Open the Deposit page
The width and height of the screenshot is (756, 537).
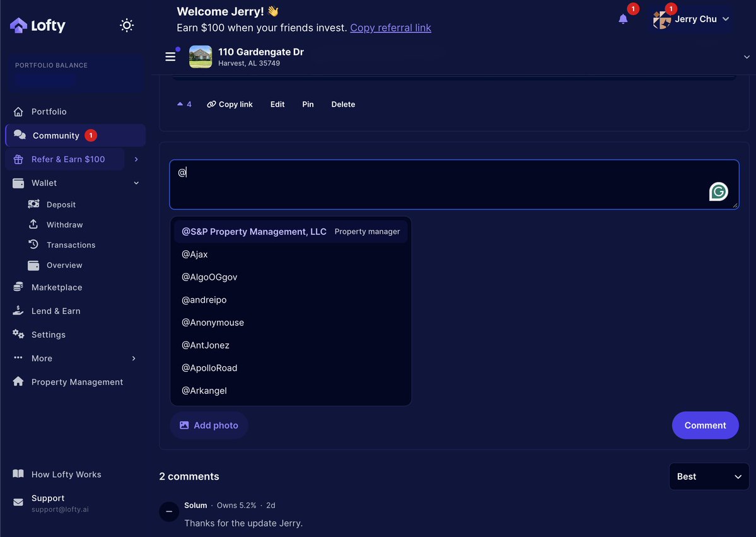coord(61,204)
